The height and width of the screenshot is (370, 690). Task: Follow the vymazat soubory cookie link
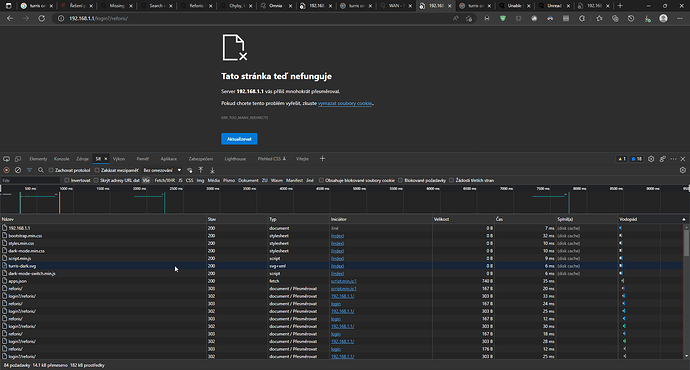pos(345,103)
